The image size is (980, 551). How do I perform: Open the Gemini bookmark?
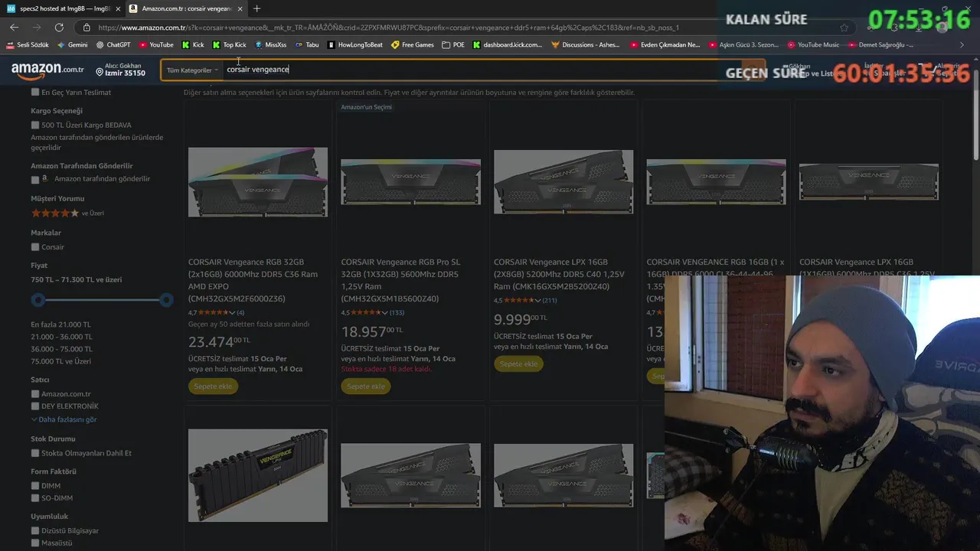point(73,45)
